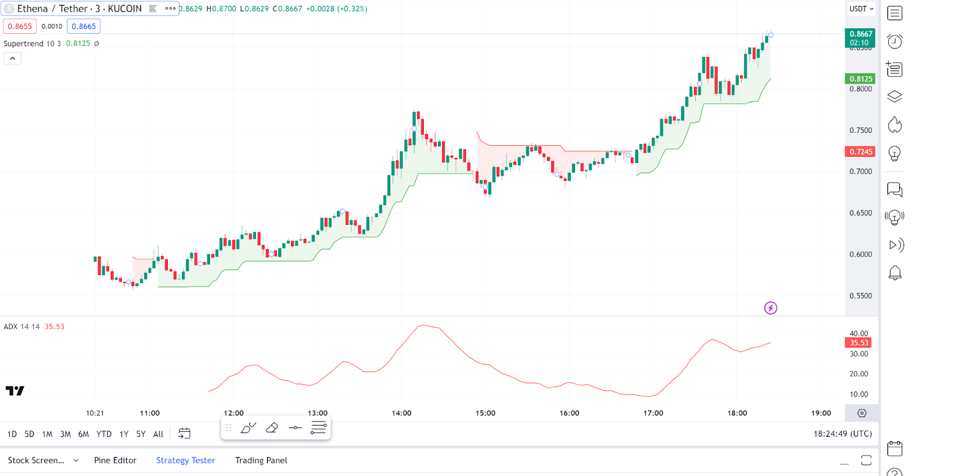Click the 0.8667 current price label
This screenshot has height=476, width=980.
tap(861, 38)
